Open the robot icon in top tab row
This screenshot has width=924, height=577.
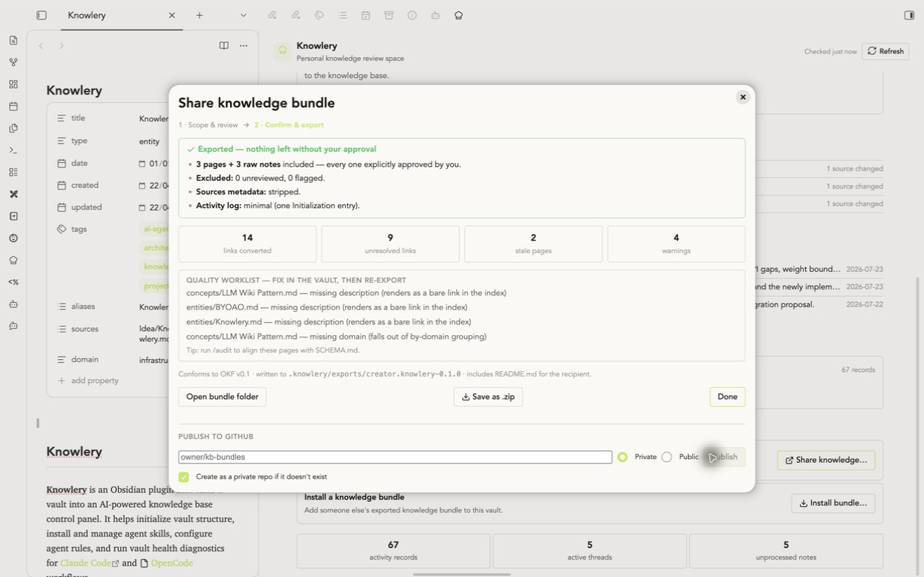pos(435,15)
